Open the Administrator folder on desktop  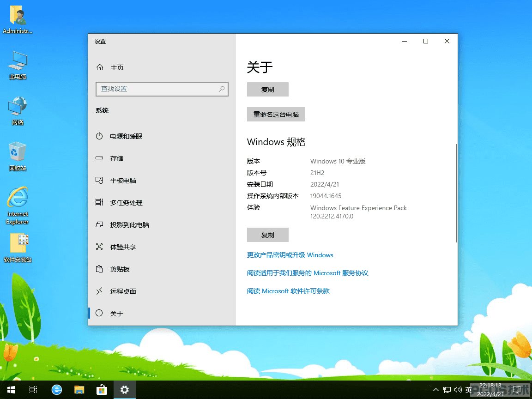coord(18,20)
